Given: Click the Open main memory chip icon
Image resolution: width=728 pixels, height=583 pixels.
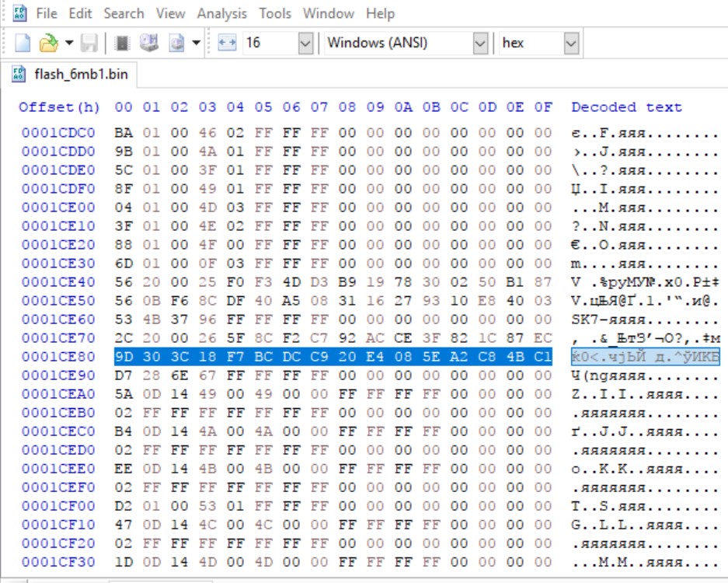Looking at the screenshot, I should point(121,43).
